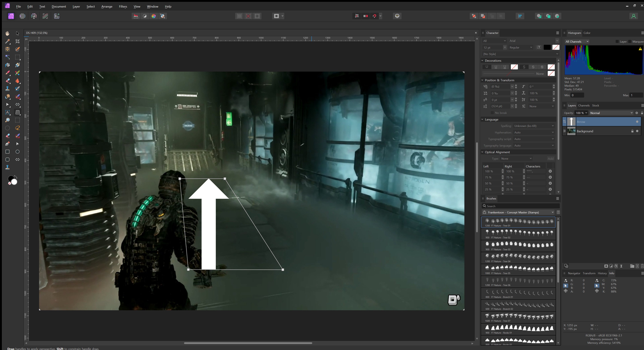Select the Flood Fill paint bucket tool

pos(8,65)
